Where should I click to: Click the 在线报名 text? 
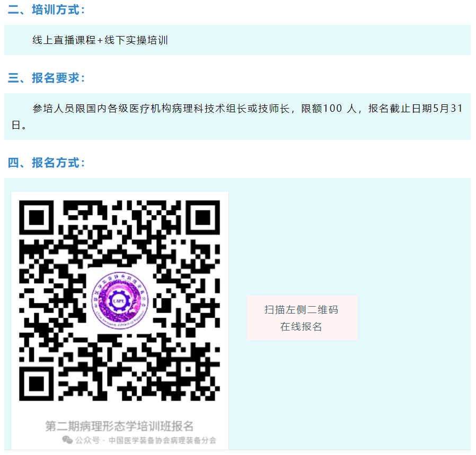(x=301, y=326)
